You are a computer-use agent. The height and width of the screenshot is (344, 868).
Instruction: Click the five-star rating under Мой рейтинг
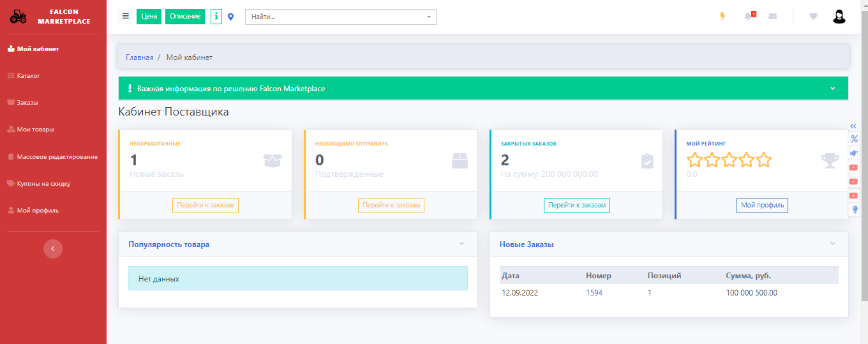[729, 160]
